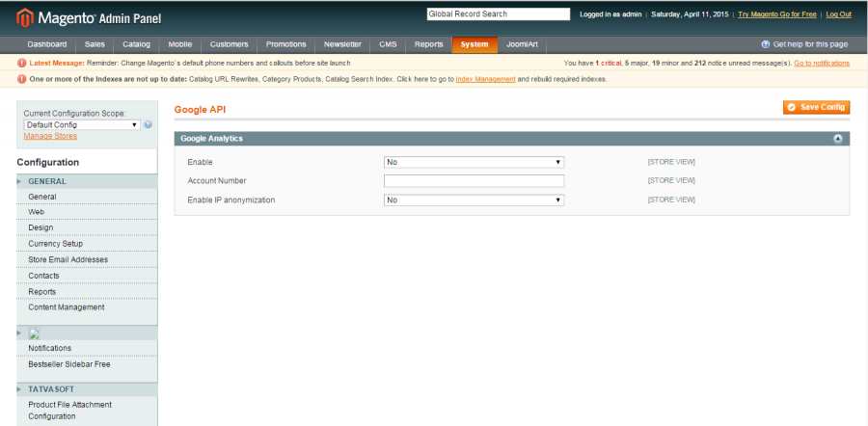Screen dimensions: 868x426
Task: Open the Catalog menu
Action: tap(136, 44)
